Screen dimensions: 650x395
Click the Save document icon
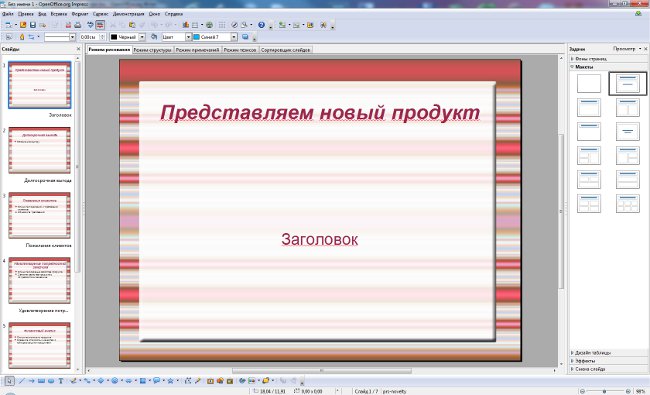click(33, 25)
